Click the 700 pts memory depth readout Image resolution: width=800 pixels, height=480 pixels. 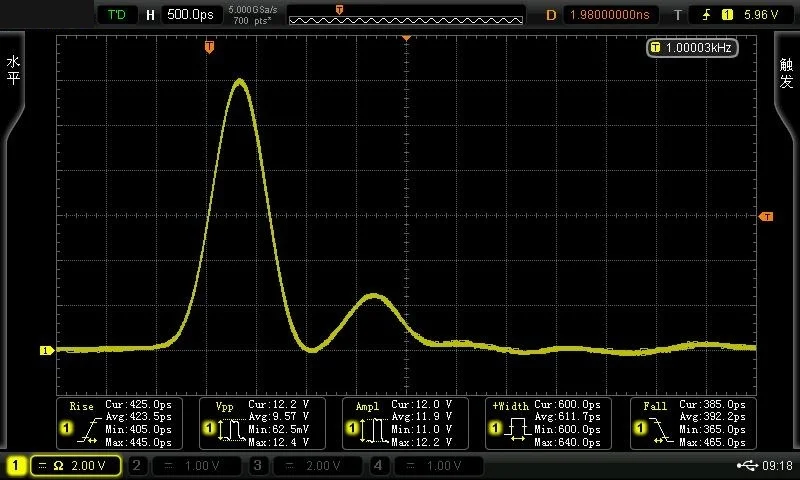pyautogui.click(x=252, y=20)
